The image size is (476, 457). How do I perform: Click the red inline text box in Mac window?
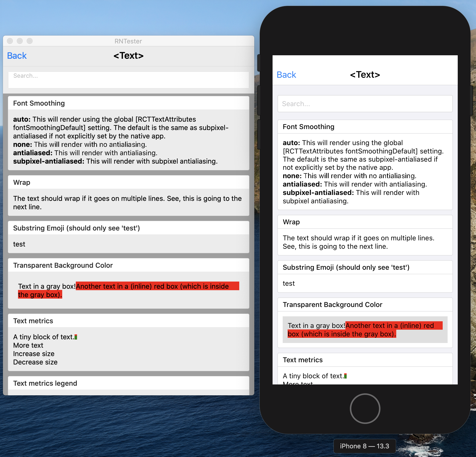click(x=157, y=286)
